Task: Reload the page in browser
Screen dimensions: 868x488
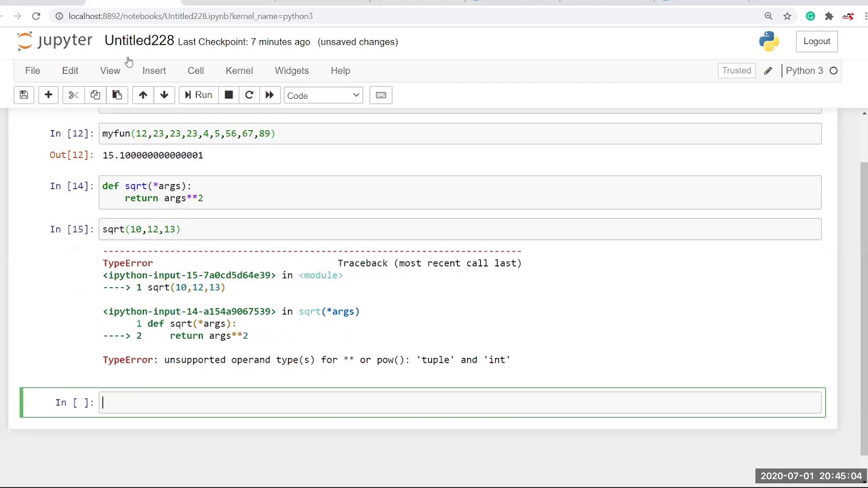Action: pos(36,16)
